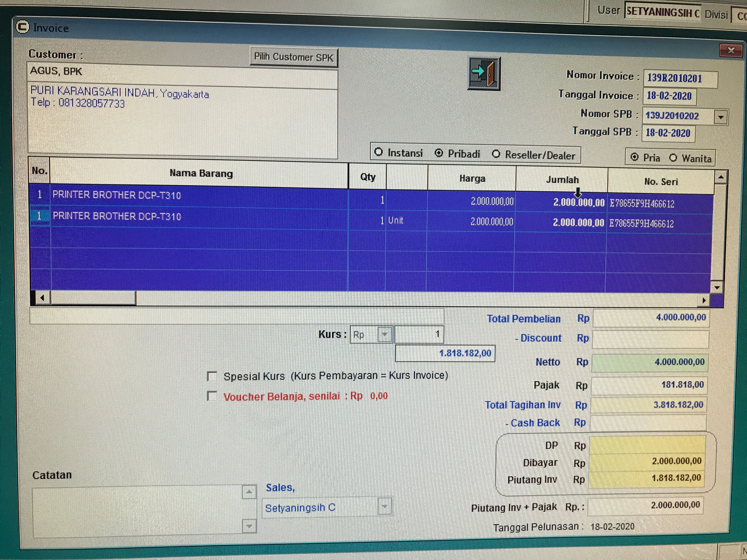The image size is (747, 560).
Task: Select Reseller/Dealer customer type
Action: click(496, 154)
